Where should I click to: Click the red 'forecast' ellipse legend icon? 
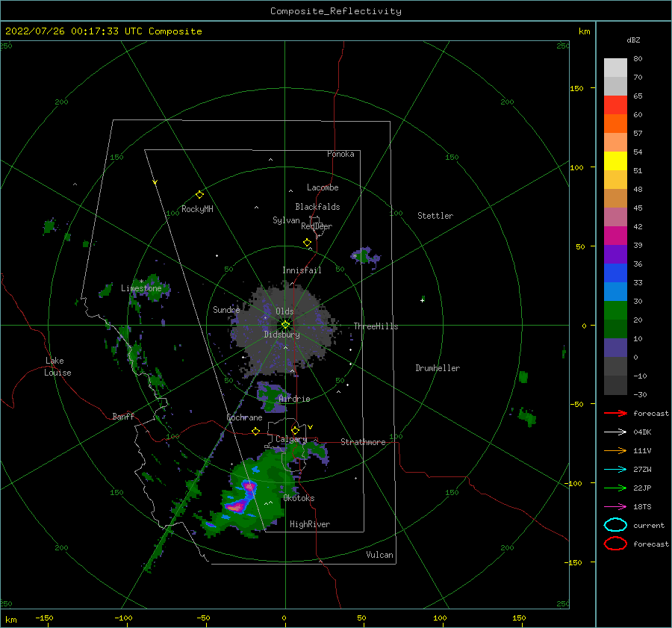coord(615,544)
